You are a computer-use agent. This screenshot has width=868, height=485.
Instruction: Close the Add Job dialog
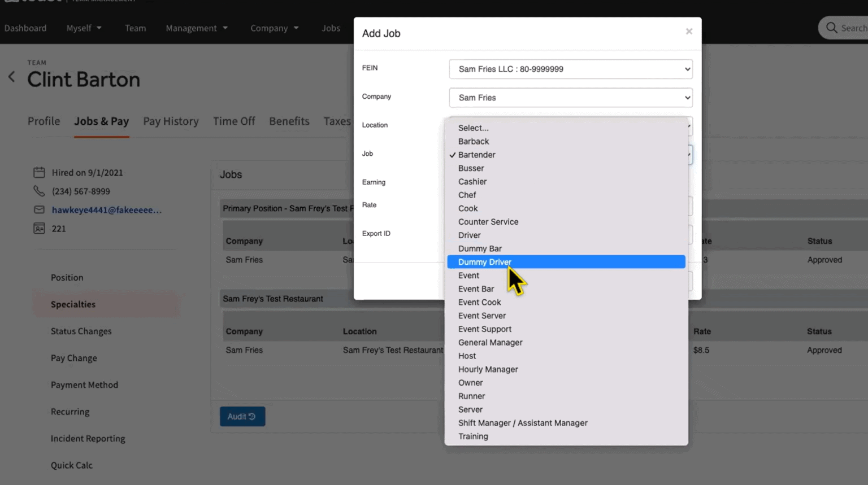[x=688, y=32]
